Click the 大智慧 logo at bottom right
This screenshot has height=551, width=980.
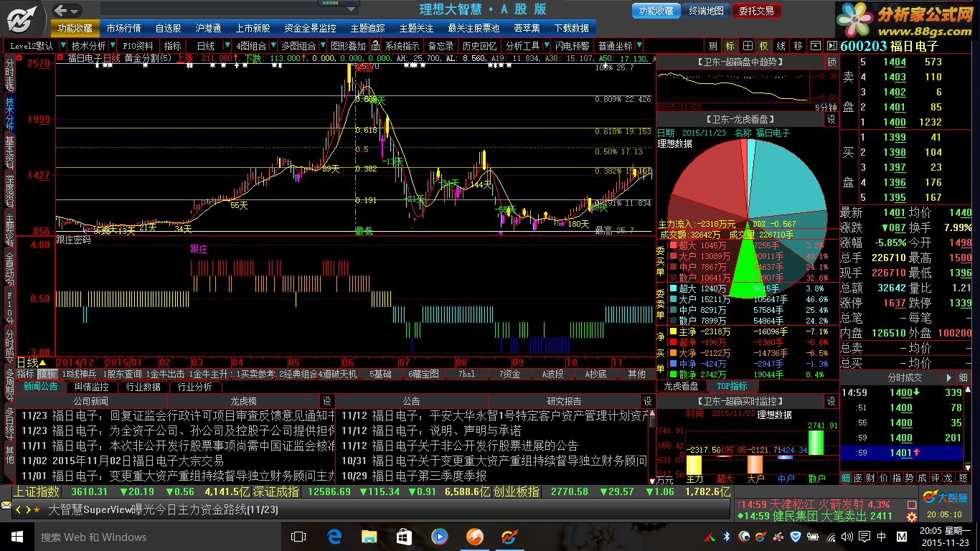(x=946, y=496)
